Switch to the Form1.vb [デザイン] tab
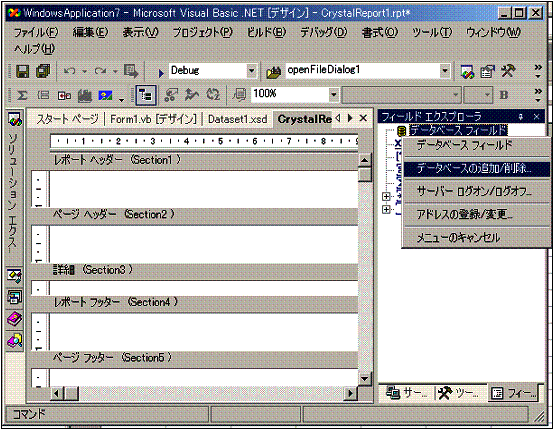The image size is (553, 429). click(153, 119)
